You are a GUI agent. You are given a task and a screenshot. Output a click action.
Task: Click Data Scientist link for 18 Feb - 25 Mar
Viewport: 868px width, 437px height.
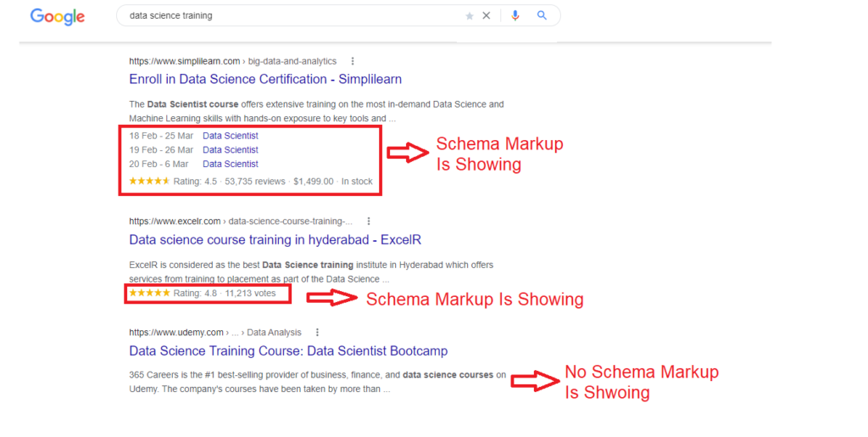(231, 136)
